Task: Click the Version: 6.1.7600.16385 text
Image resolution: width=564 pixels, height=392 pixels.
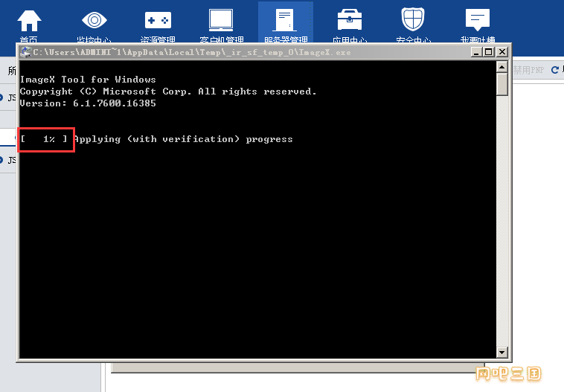Action: pyautogui.click(x=88, y=103)
